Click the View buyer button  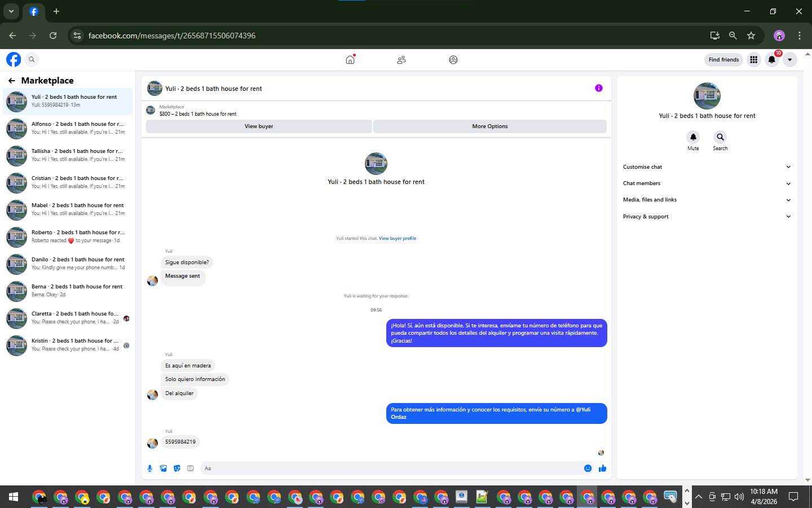click(x=259, y=126)
